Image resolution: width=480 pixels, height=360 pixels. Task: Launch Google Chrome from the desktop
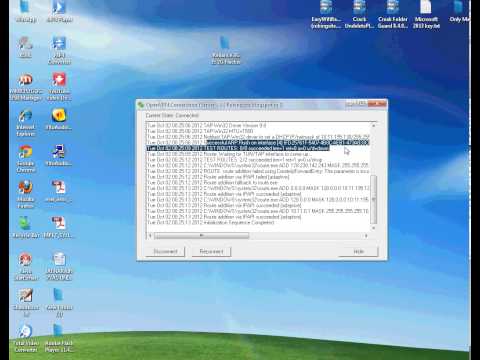25,159
